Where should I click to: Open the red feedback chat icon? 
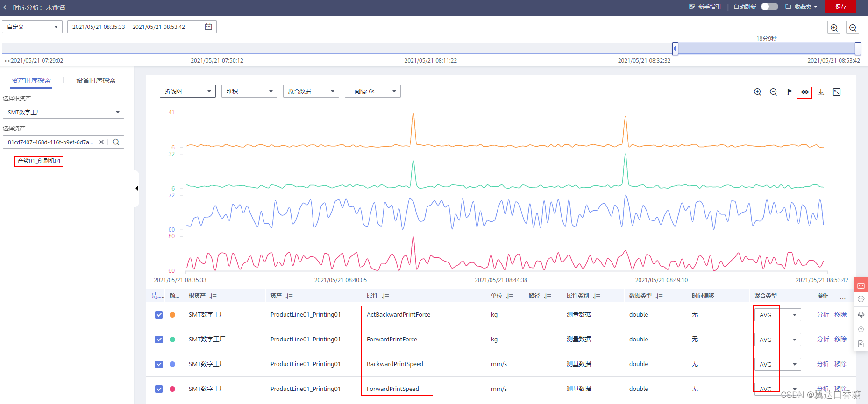coord(861,285)
